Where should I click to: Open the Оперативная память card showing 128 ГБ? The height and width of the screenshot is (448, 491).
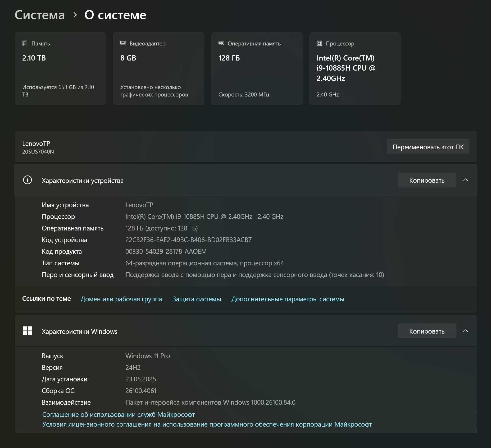[257, 69]
